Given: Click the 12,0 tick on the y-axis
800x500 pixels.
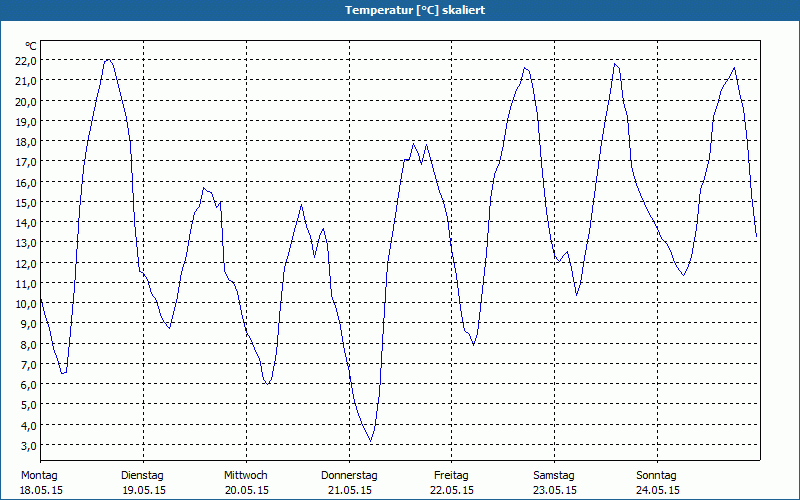Looking at the screenshot, I should click(x=26, y=263).
